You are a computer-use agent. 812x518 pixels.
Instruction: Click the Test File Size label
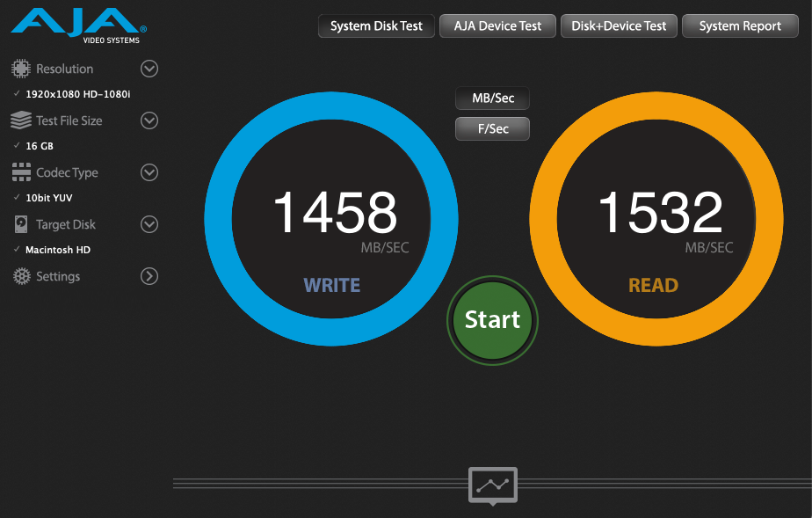69,120
